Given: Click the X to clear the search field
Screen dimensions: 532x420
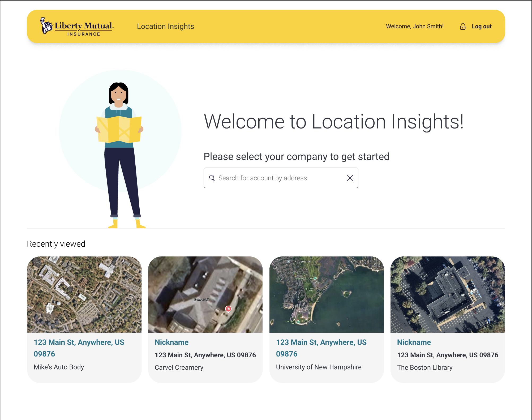Looking at the screenshot, I should (350, 178).
